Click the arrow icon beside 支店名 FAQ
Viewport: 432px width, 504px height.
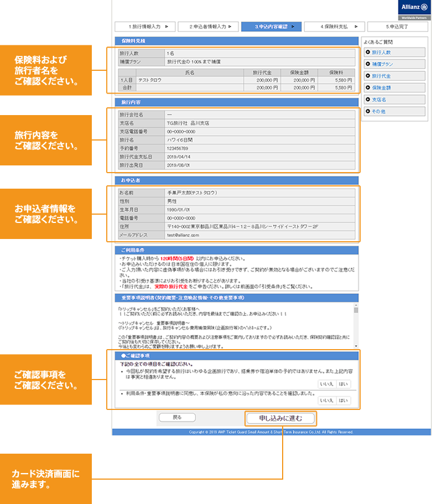click(x=368, y=100)
